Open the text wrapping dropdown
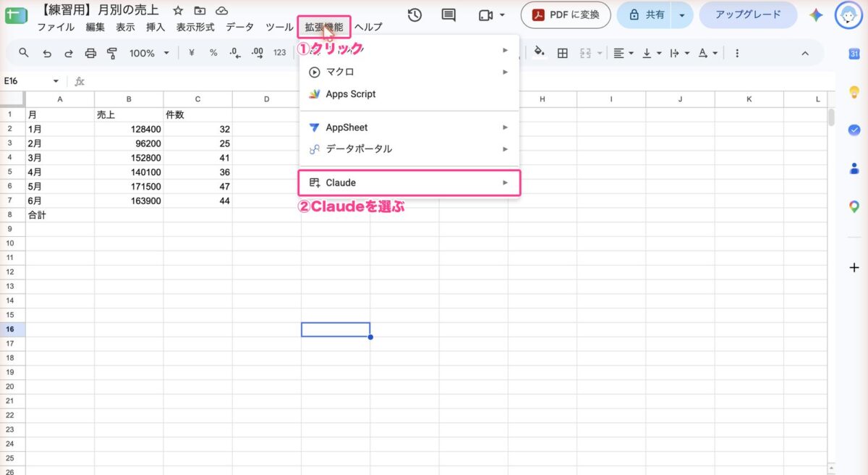Screen dimensions: 868x475 pyautogui.click(x=679, y=53)
